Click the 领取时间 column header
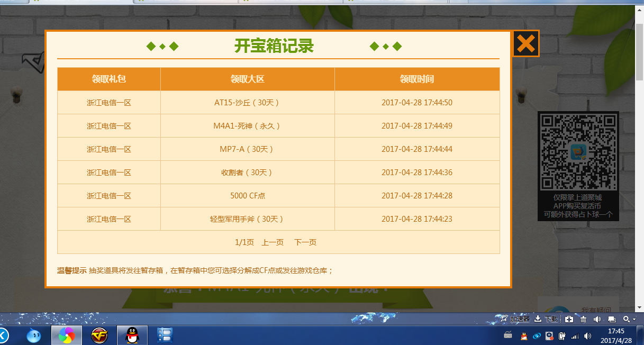 coord(417,79)
